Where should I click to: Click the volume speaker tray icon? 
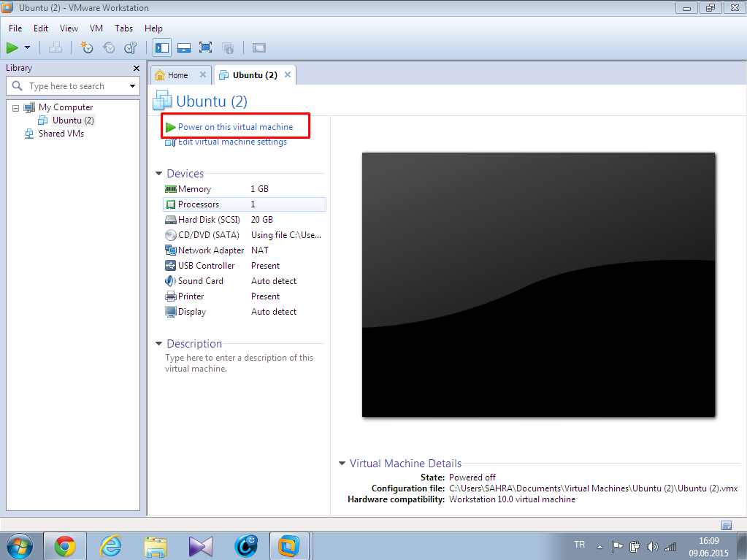coord(653,547)
